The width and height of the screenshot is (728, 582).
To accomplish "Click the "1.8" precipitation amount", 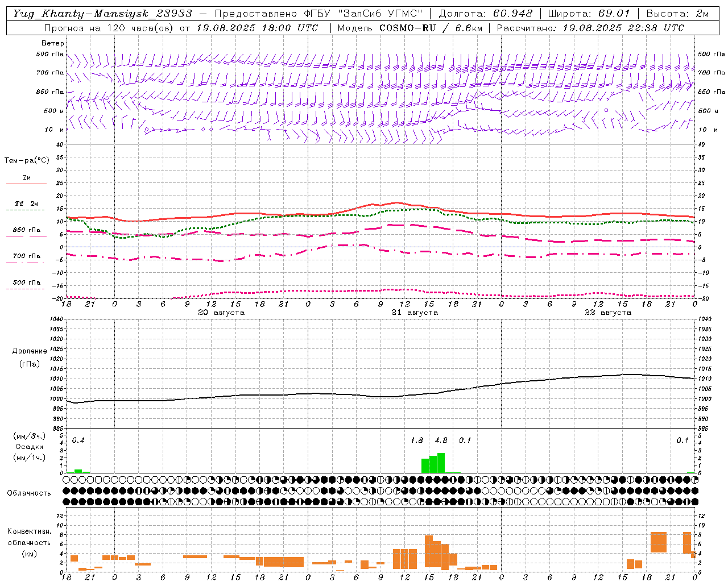I will [417, 440].
